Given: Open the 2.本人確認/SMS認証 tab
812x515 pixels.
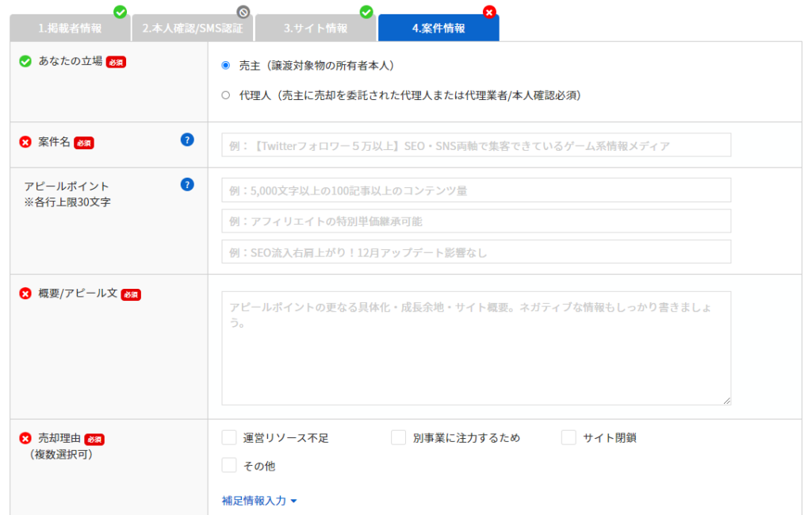Looking at the screenshot, I should pyautogui.click(x=193, y=28).
